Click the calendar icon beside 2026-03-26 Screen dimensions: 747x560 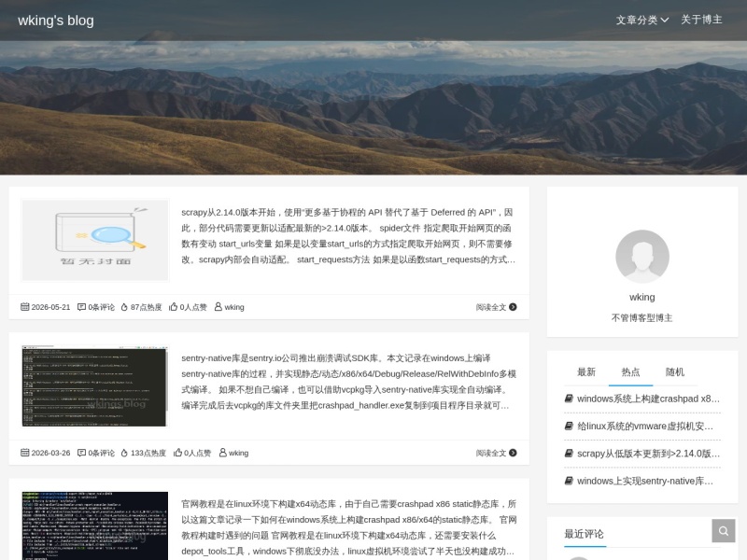tap(25, 453)
